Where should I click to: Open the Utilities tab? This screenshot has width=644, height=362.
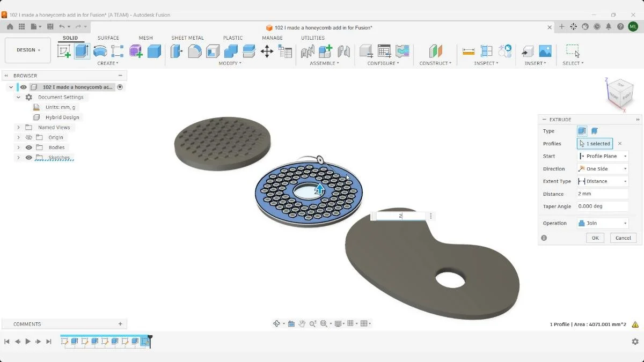[x=313, y=38]
